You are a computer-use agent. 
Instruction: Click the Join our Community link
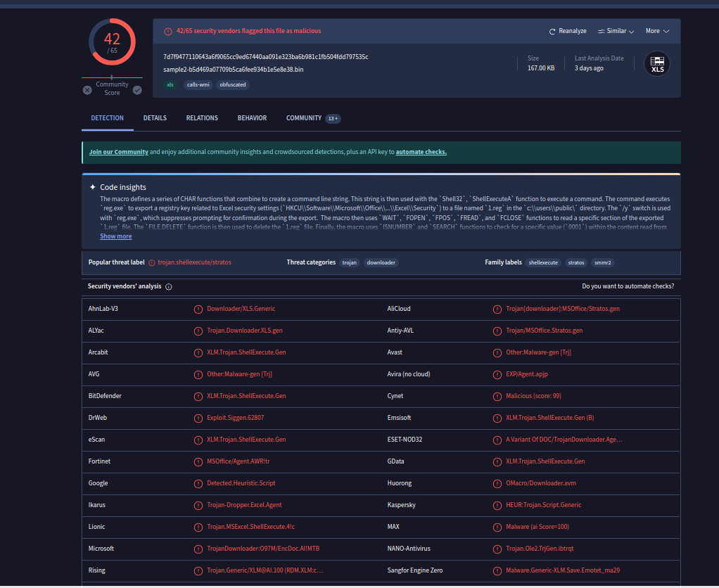(118, 152)
